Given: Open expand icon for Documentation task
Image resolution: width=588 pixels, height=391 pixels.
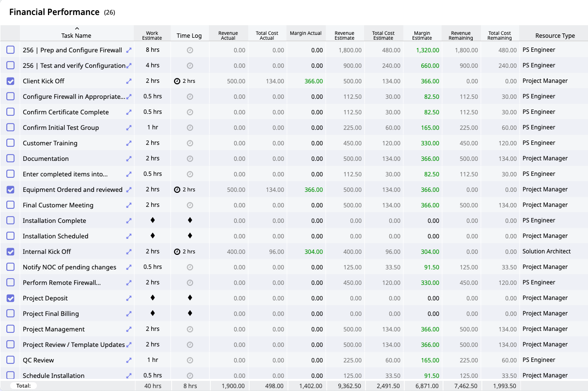Looking at the screenshot, I should (129, 159).
